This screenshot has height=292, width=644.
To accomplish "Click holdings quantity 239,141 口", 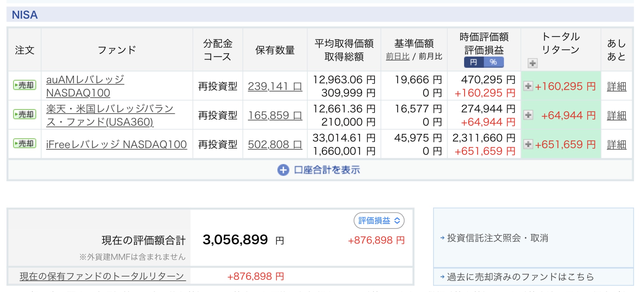I will click(x=275, y=86).
